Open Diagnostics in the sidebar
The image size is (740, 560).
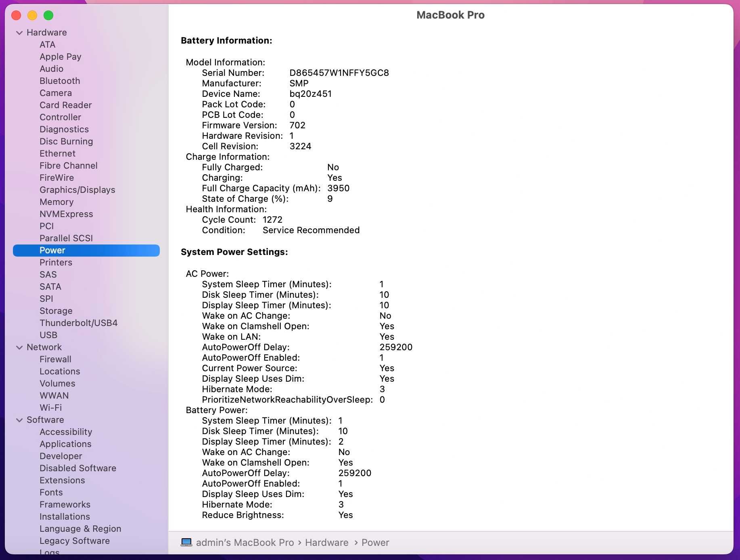(64, 130)
